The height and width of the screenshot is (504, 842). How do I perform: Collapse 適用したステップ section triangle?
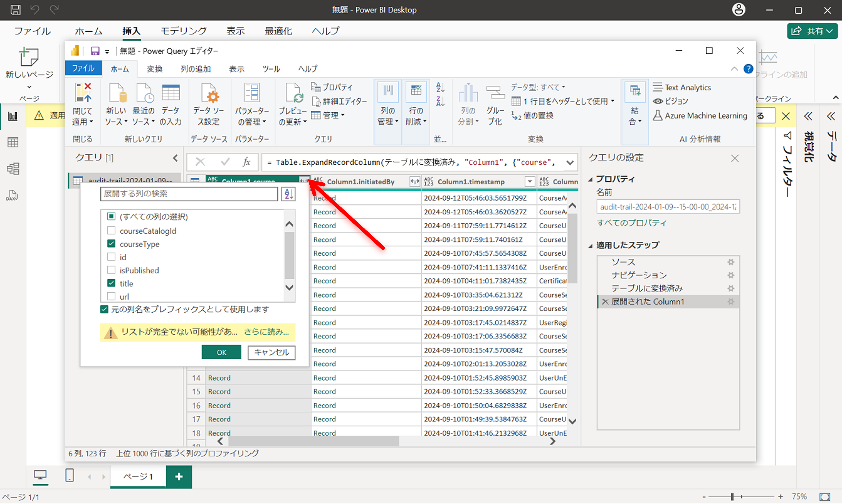[x=590, y=246]
